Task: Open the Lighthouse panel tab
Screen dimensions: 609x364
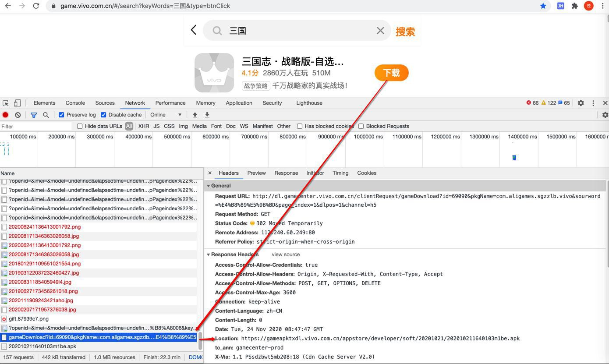Action: 309,103
